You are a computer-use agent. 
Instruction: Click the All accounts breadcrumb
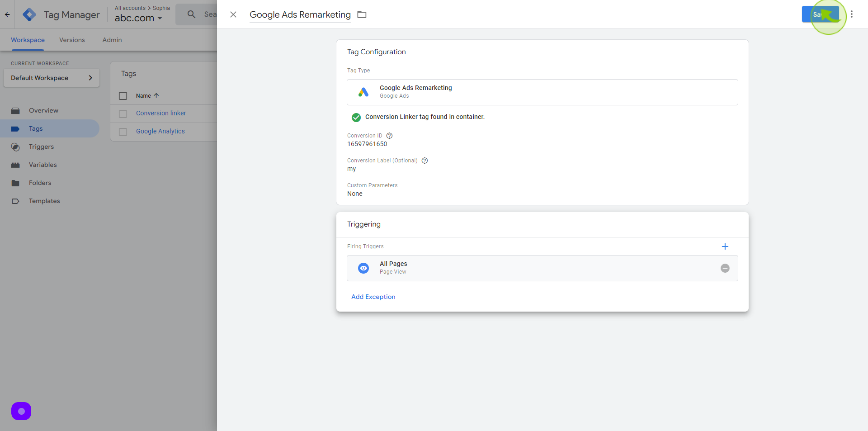tap(130, 8)
